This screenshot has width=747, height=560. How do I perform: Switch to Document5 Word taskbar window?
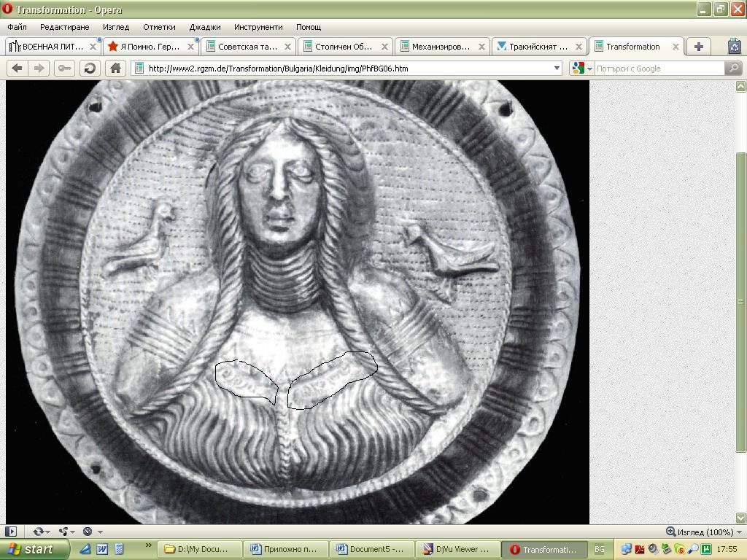coord(371,549)
